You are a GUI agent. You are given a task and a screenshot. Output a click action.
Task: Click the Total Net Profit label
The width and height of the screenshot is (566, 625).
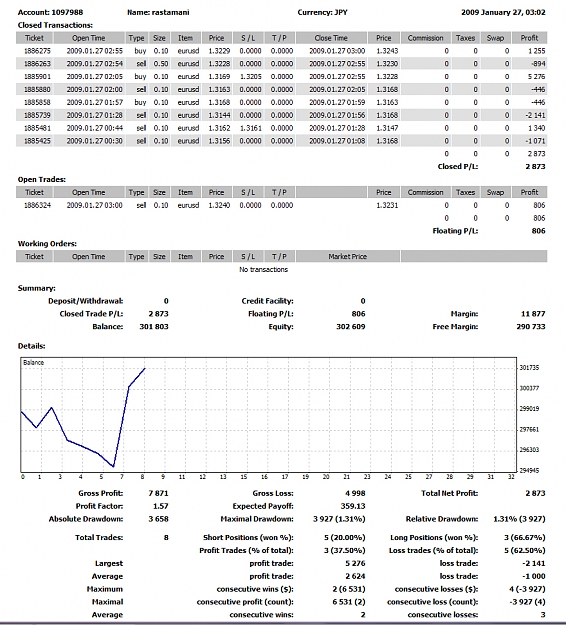[450, 493]
